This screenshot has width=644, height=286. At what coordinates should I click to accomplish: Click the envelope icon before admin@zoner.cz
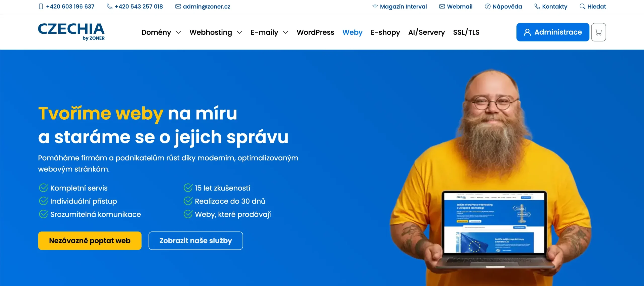[178, 7]
